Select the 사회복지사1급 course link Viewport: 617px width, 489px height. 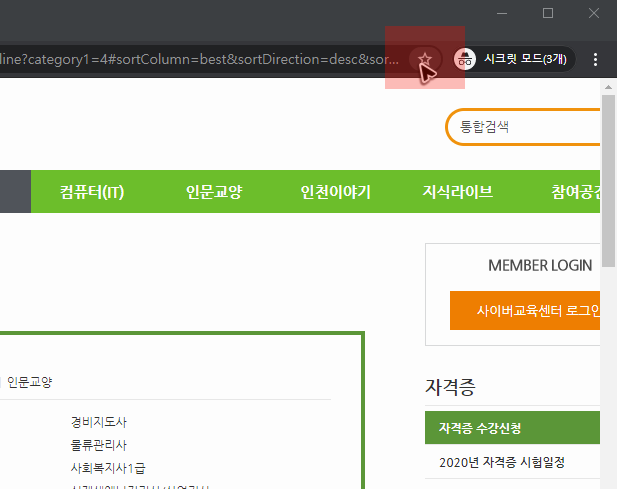point(108,468)
